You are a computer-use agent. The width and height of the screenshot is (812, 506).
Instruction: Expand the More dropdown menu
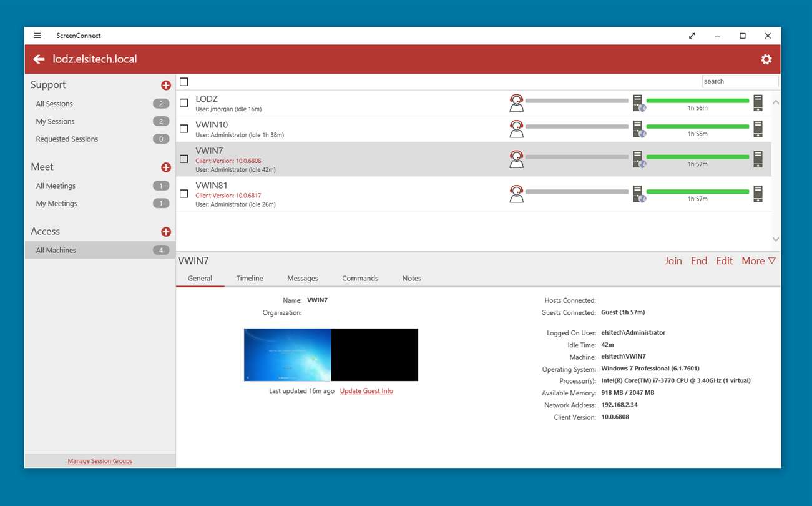tap(758, 261)
